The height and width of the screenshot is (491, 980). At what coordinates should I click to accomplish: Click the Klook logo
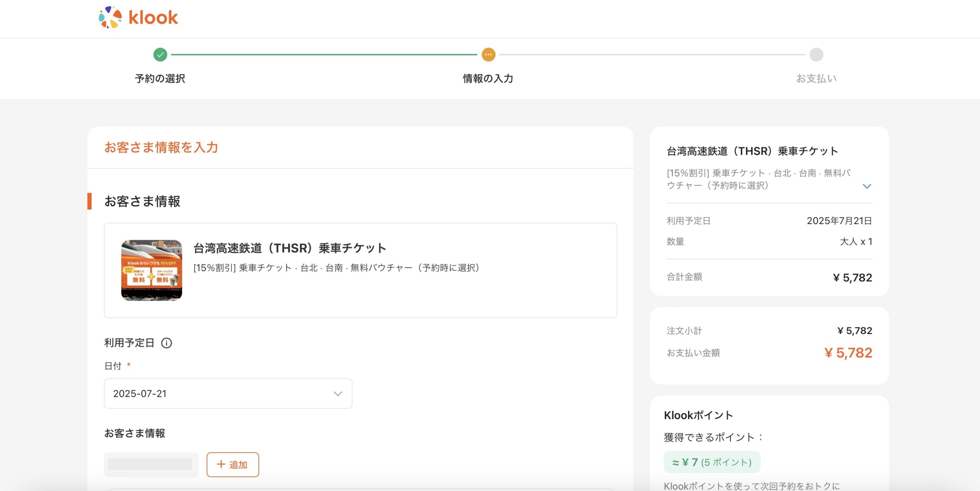[x=138, y=17]
